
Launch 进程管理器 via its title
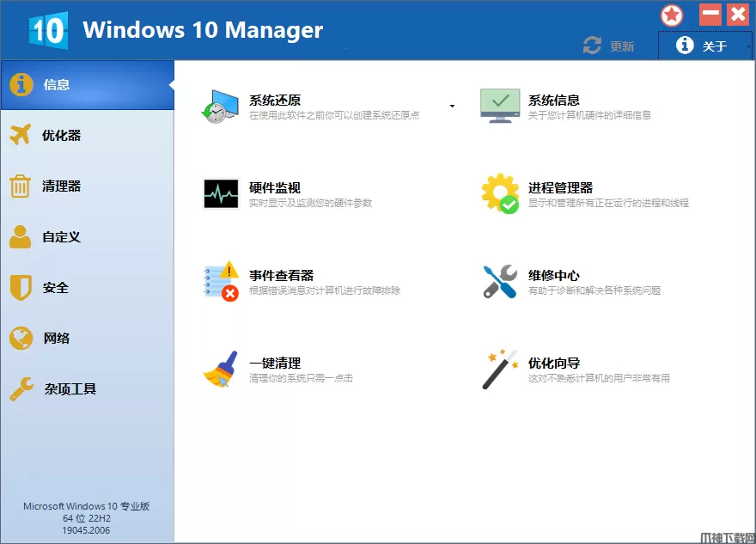click(560, 187)
